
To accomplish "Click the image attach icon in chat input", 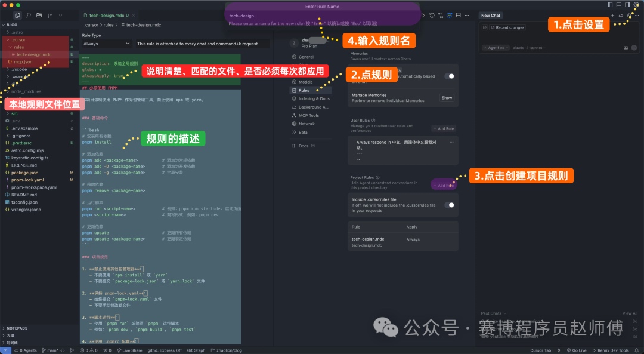I will (x=626, y=48).
